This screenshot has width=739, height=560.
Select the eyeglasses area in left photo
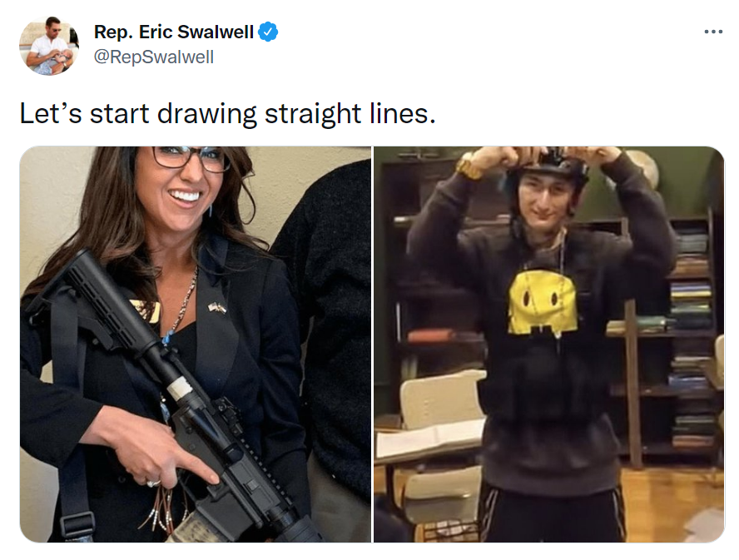pyautogui.click(x=191, y=157)
